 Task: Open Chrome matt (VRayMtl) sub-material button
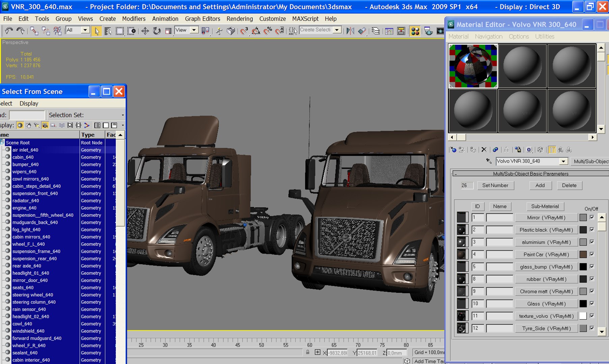[x=546, y=292]
